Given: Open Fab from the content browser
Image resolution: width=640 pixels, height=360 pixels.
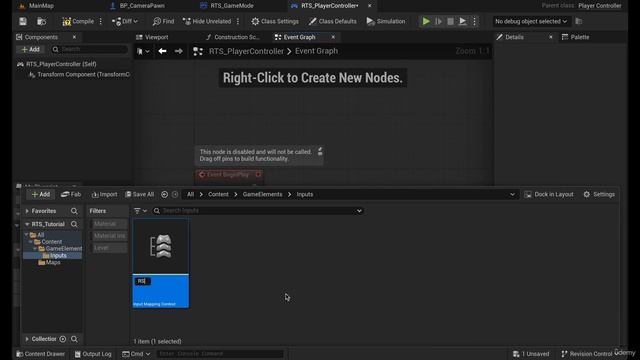Looking at the screenshot, I should point(71,195).
